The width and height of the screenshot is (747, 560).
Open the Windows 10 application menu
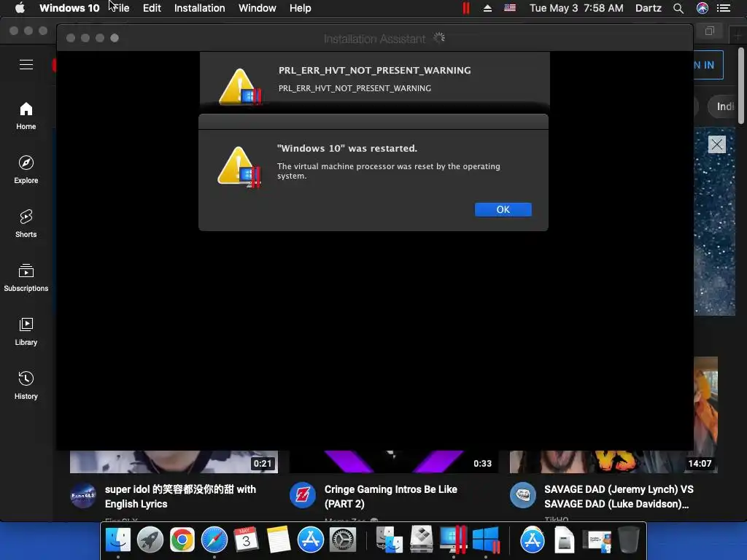[x=69, y=8]
